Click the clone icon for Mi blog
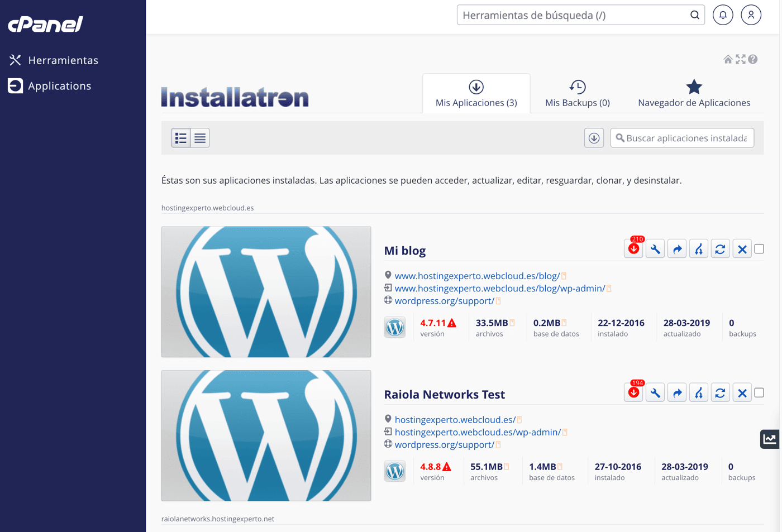This screenshot has height=532, width=782. coord(699,249)
